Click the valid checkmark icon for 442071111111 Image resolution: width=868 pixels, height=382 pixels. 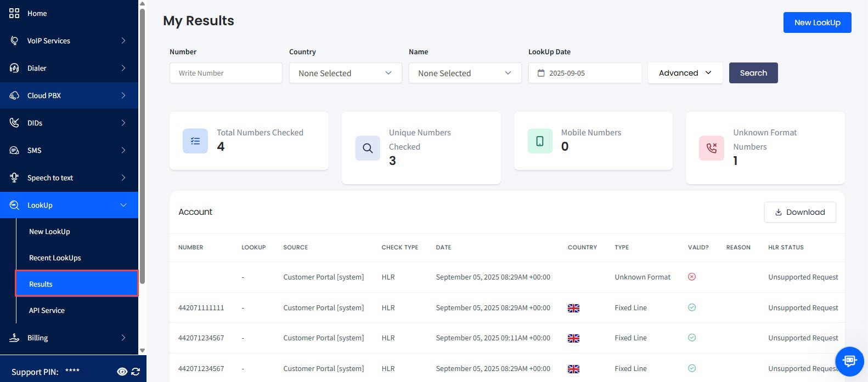click(x=692, y=307)
